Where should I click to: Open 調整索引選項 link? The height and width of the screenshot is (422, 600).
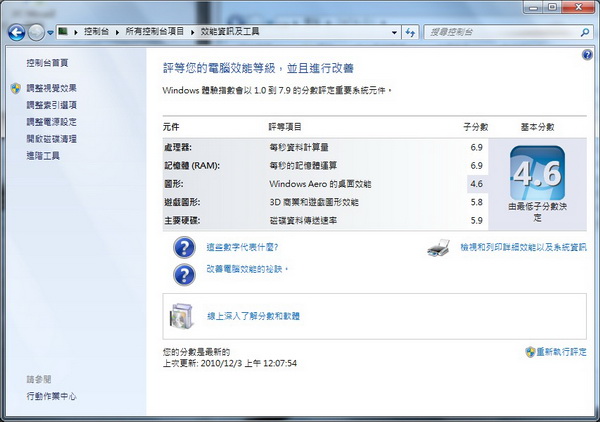(x=52, y=105)
